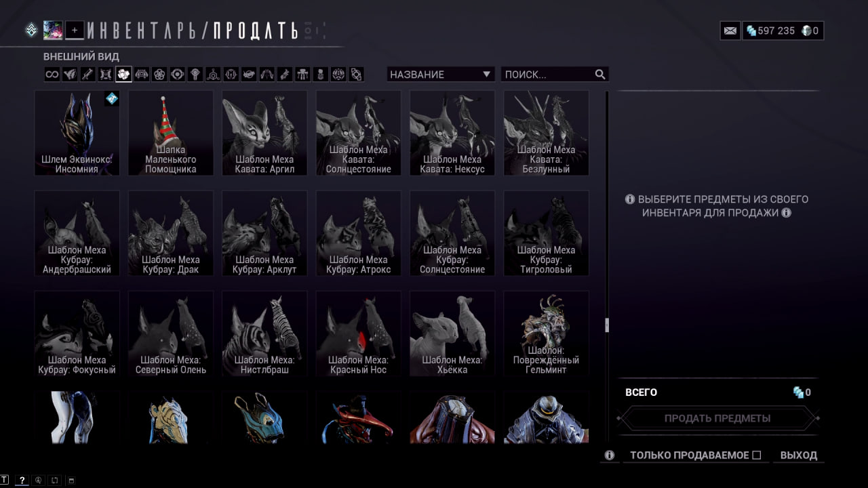Viewport: 868px width, 488px height.
Task: Filter inventory by the rifle weapons icon
Action: [x=87, y=75]
